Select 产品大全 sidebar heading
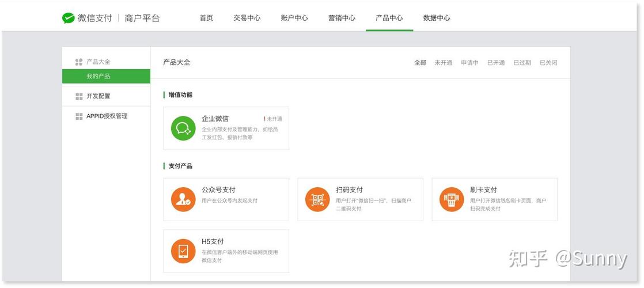Viewport: 644px width, 288px height. point(98,62)
